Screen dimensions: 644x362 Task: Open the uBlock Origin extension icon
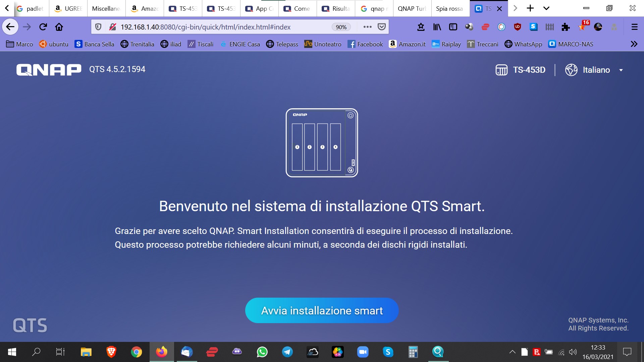(x=517, y=27)
